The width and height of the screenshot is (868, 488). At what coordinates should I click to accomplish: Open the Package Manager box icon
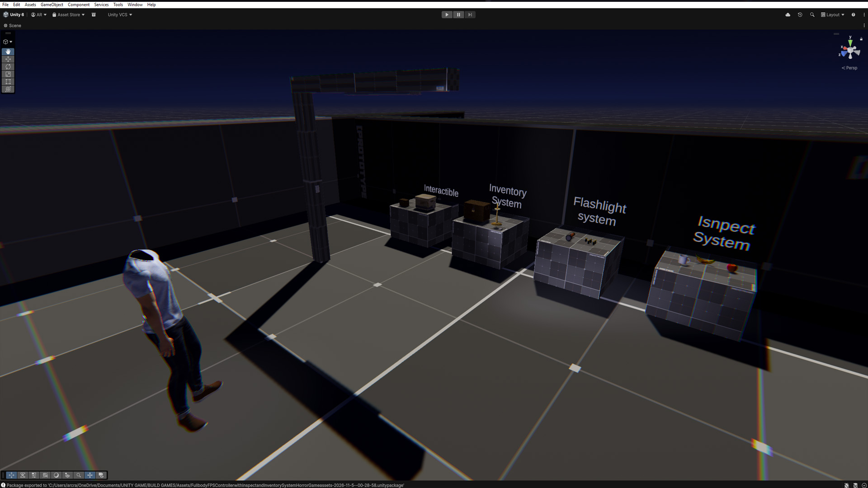pyautogui.click(x=94, y=14)
